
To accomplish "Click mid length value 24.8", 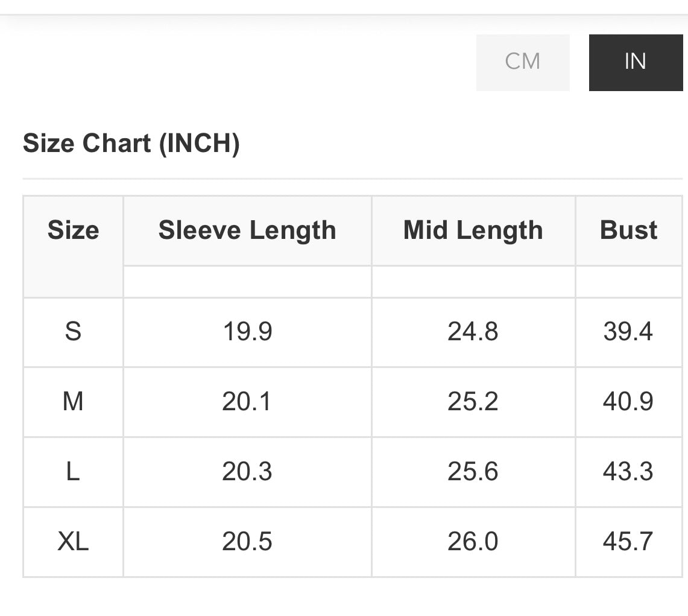I will [x=473, y=331].
